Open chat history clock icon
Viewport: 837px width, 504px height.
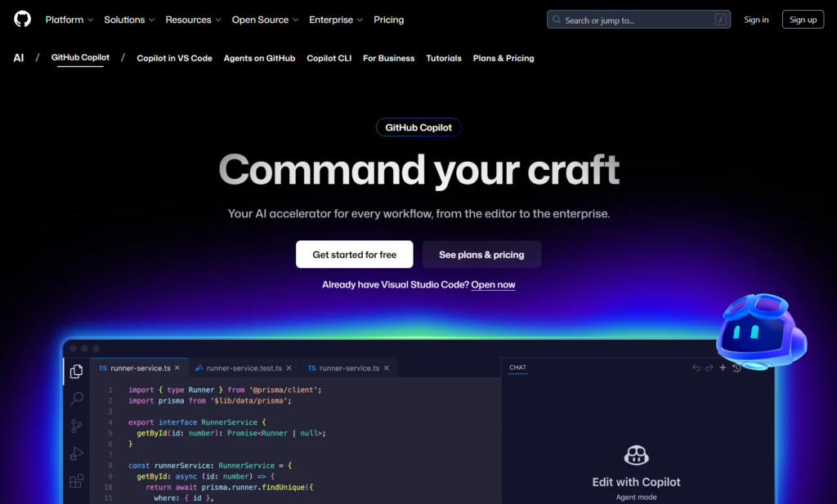point(736,368)
